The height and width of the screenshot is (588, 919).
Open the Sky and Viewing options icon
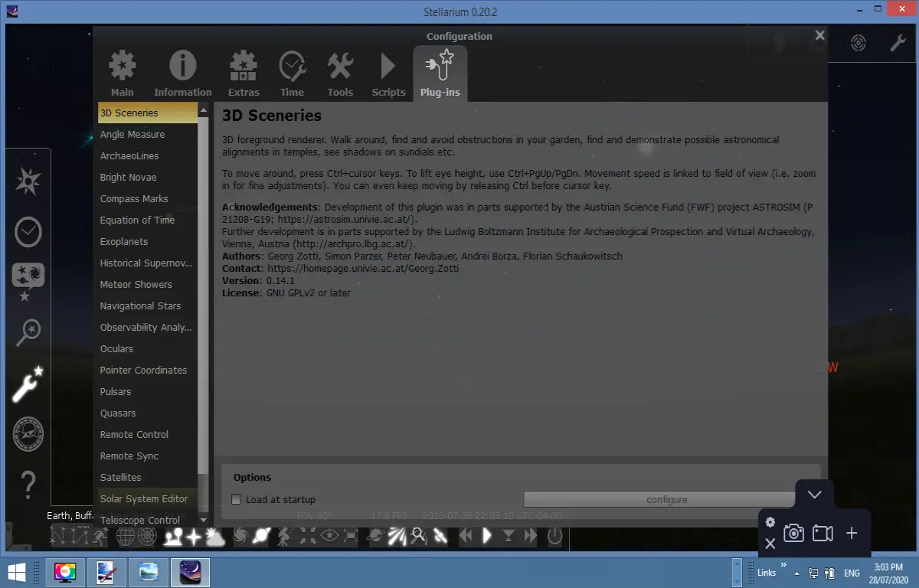pos(28,283)
